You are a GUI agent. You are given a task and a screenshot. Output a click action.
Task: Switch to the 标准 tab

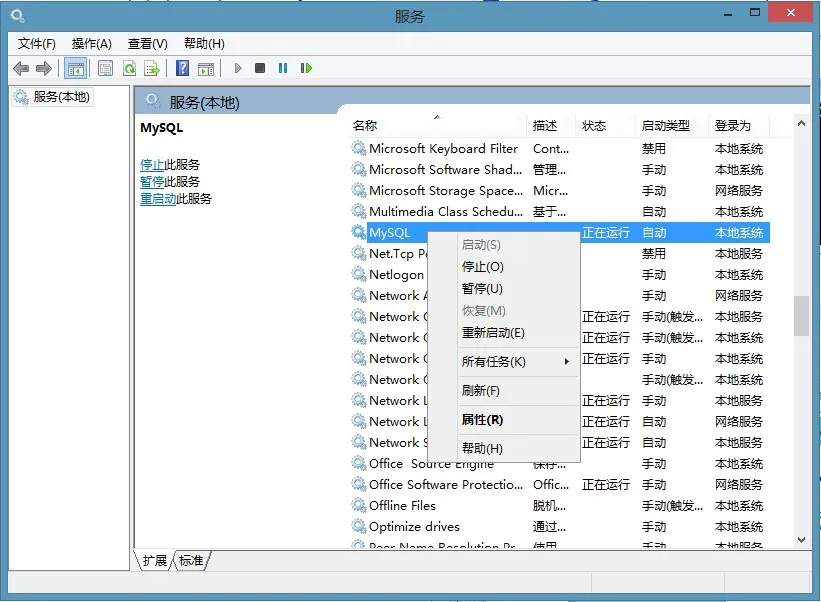click(189, 561)
